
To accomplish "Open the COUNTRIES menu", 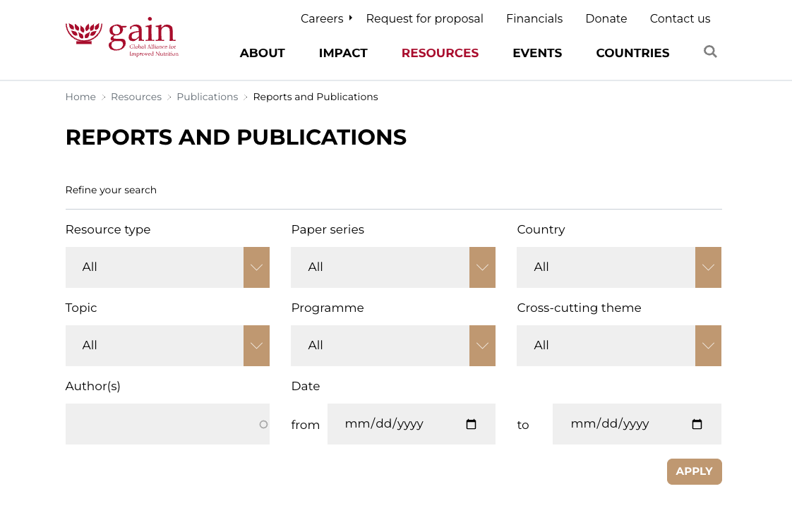I will click(632, 53).
